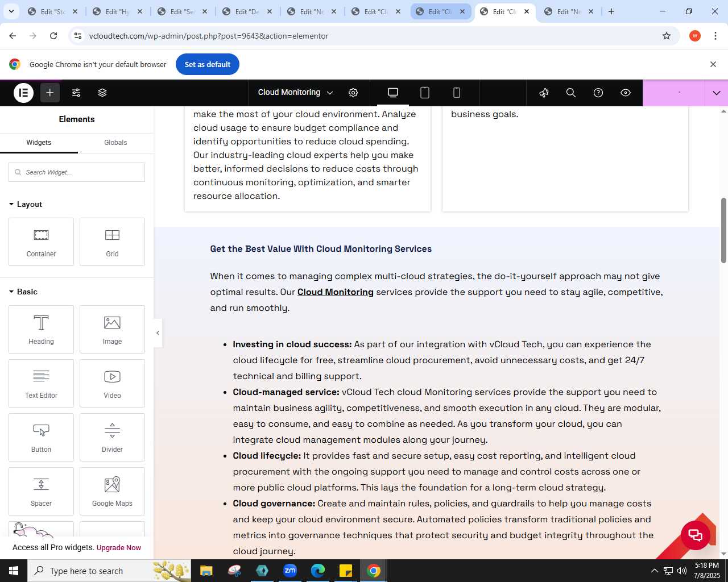Select the Spacer widget
This screenshot has width=728, height=582.
[x=41, y=491]
